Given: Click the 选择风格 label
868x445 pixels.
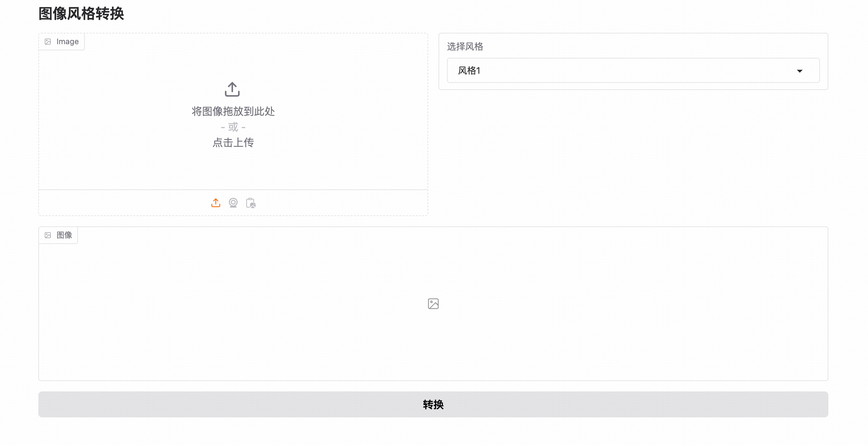Looking at the screenshot, I should click(x=465, y=46).
